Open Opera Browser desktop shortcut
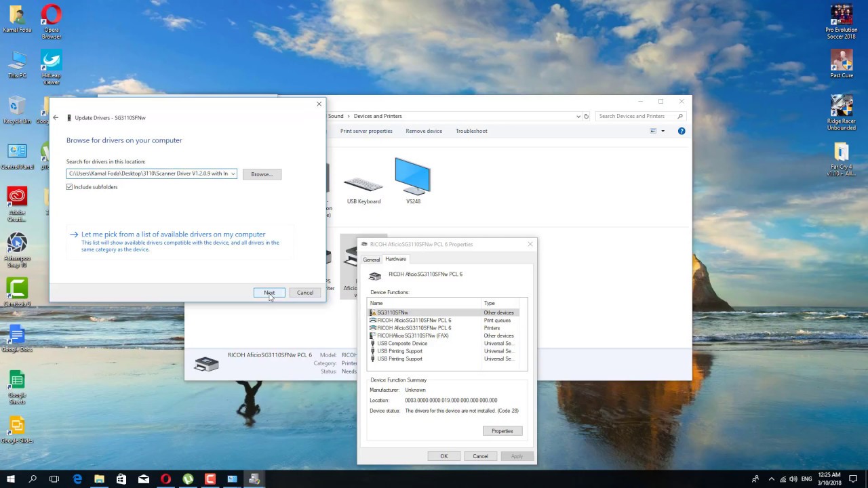This screenshot has width=868, height=488. pyautogui.click(x=52, y=22)
